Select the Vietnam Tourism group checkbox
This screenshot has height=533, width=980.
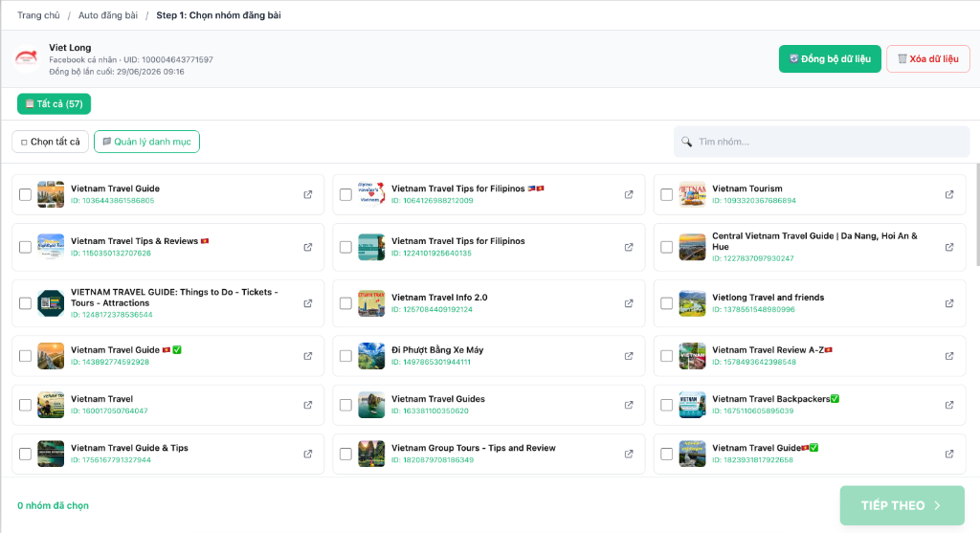click(667, 194)
